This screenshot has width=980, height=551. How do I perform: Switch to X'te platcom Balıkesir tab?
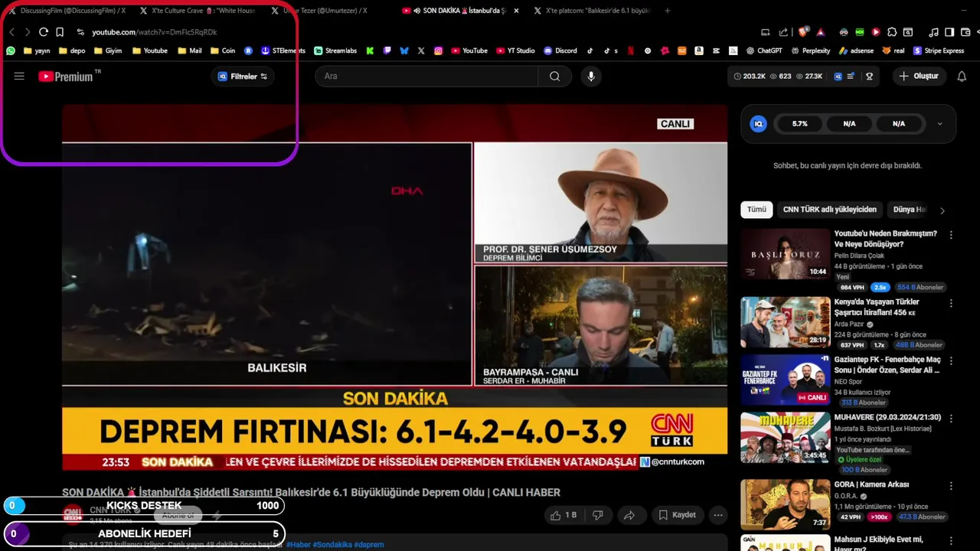pyautogui.click(x=592, y=11)
